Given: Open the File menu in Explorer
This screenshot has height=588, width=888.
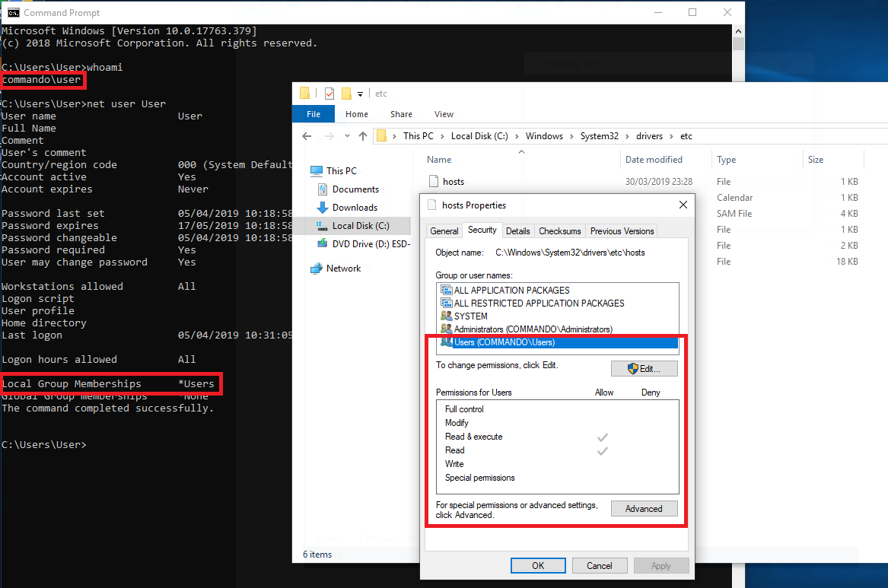Looking at the screenshot, I should (314, 114).
